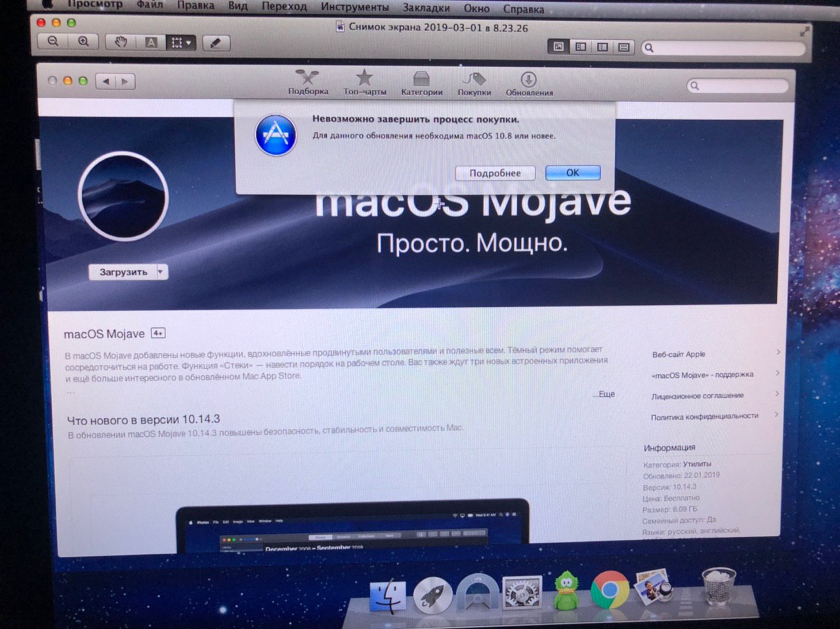The width and height of the screenshot is (840, 629).
Task: Open the Лицензионное соглашение link
Action: (697, 396)
